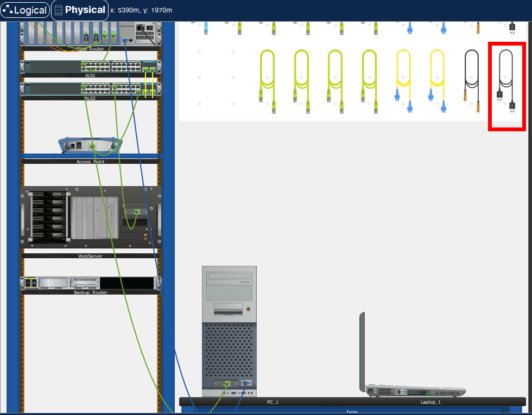This screenshot has height=415, width=532.
Task: Select the Physical workspace tab
Action: tap(80, 10)
